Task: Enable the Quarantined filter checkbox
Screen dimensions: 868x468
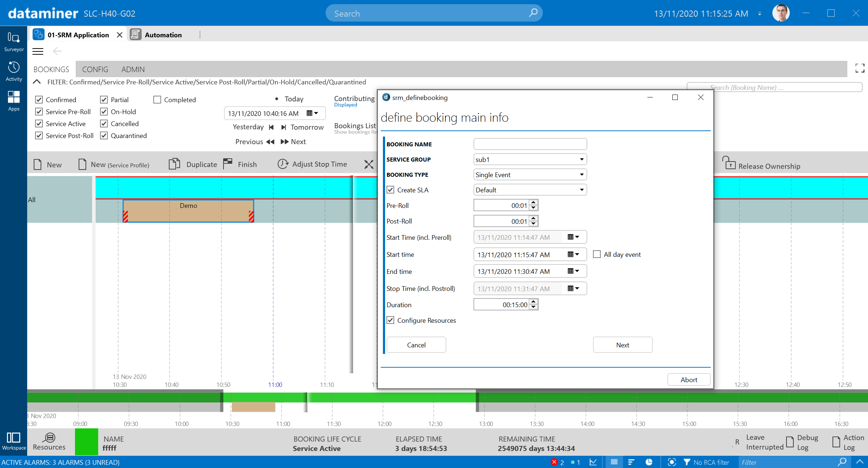Action: click(x=104, y=135)
